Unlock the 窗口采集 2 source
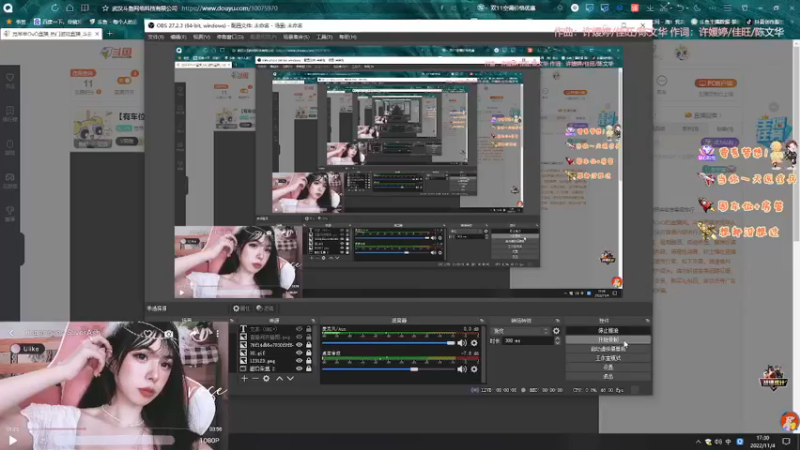The width and height of the screenshot is (800, 450). [x=309, y=368]
